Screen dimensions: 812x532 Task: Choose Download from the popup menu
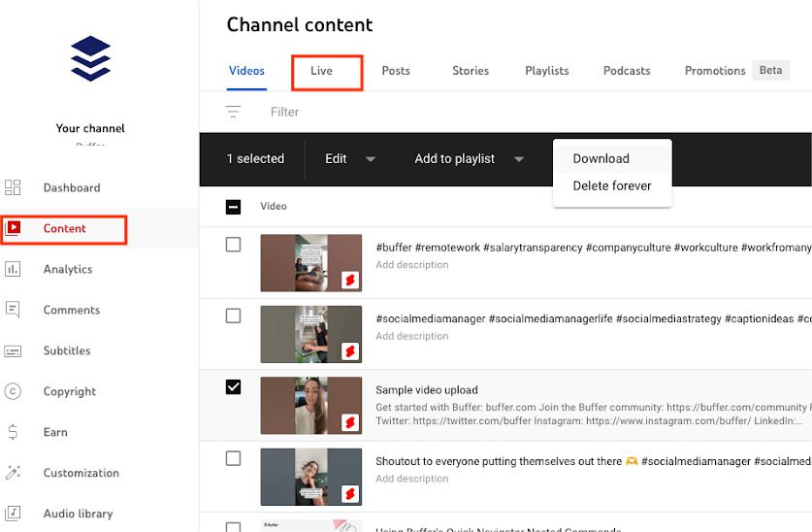[x=601, y=158]
